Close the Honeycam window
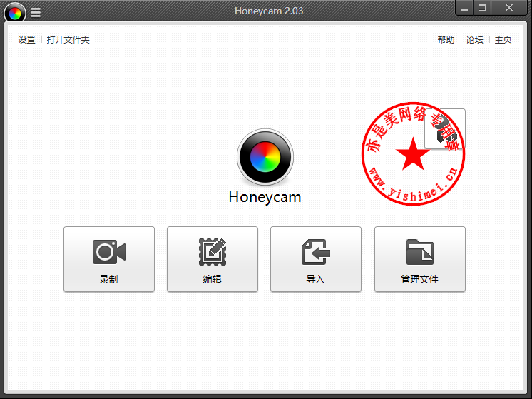The image size is (532, 399). click(509, 8)
